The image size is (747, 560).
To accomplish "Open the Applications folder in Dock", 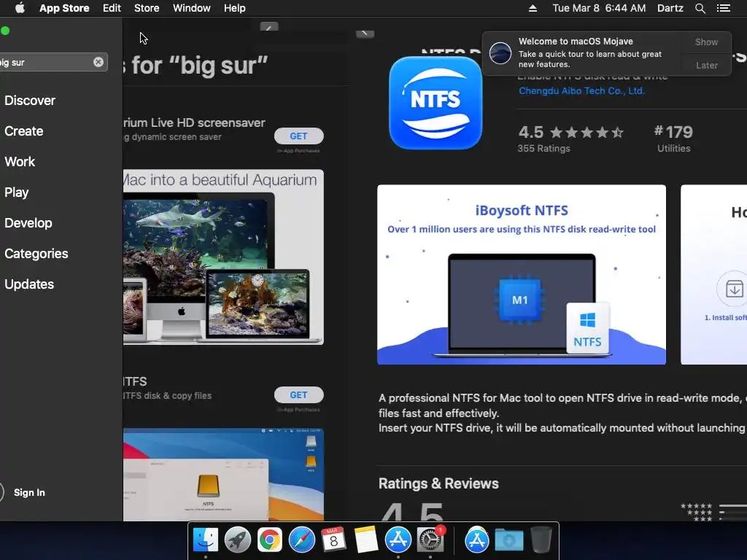I will pos(477,540).
